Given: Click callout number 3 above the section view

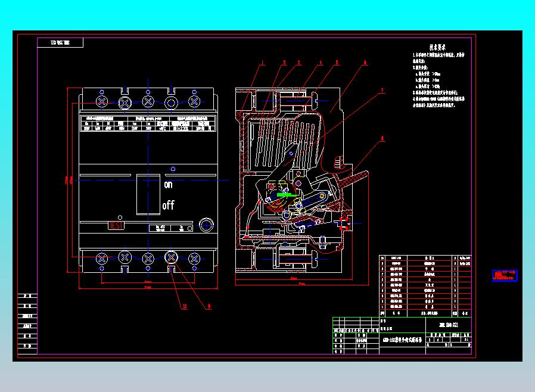Looking at the screenshot, I should coord(299,63).
